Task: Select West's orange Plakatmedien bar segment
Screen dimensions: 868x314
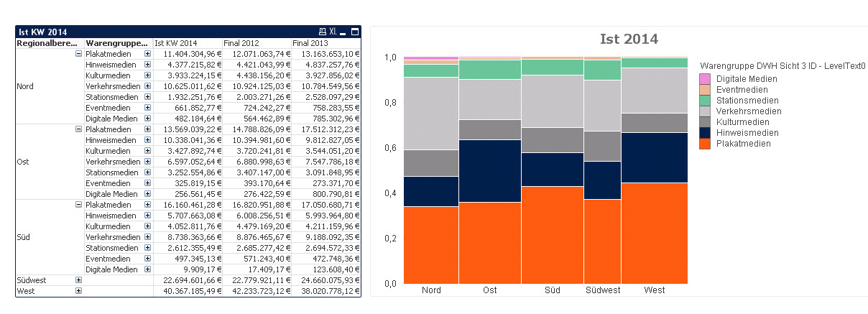Action: (x=654, y=234)
